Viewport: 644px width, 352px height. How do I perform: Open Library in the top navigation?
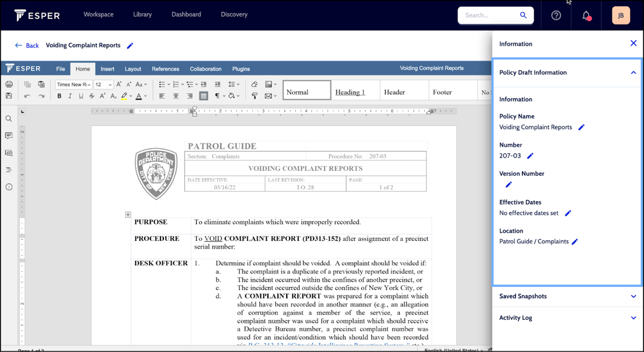click(x=143, y=15)
